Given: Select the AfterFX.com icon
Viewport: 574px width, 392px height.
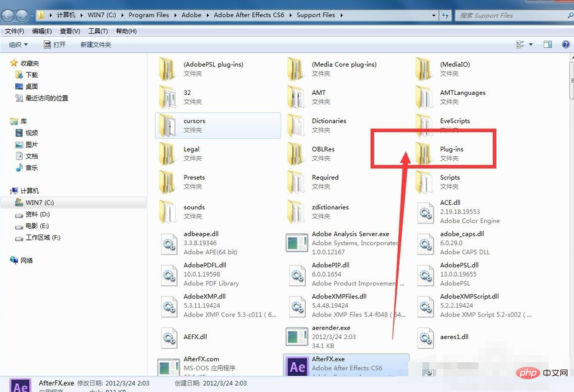Looking at the screenshot, I should click(x=169, y=367).
